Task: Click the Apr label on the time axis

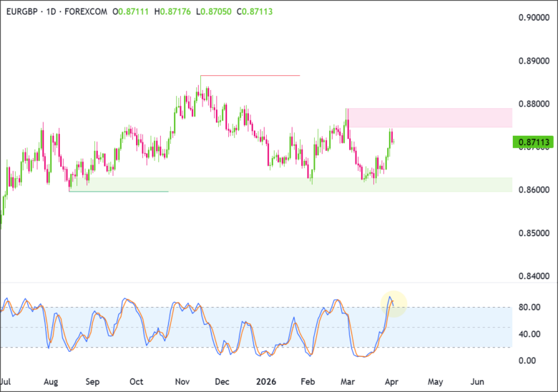Action: (x=391, y=382)
